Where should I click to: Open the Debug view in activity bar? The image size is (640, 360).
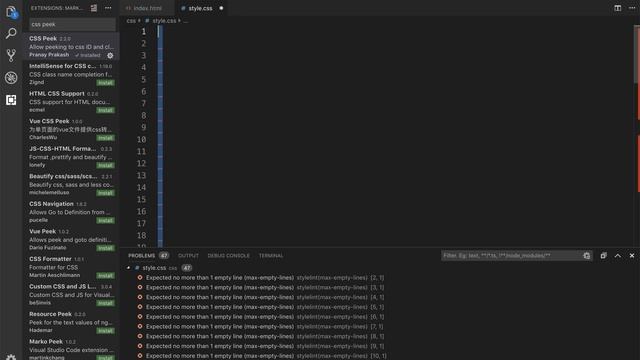coord(11,78)
